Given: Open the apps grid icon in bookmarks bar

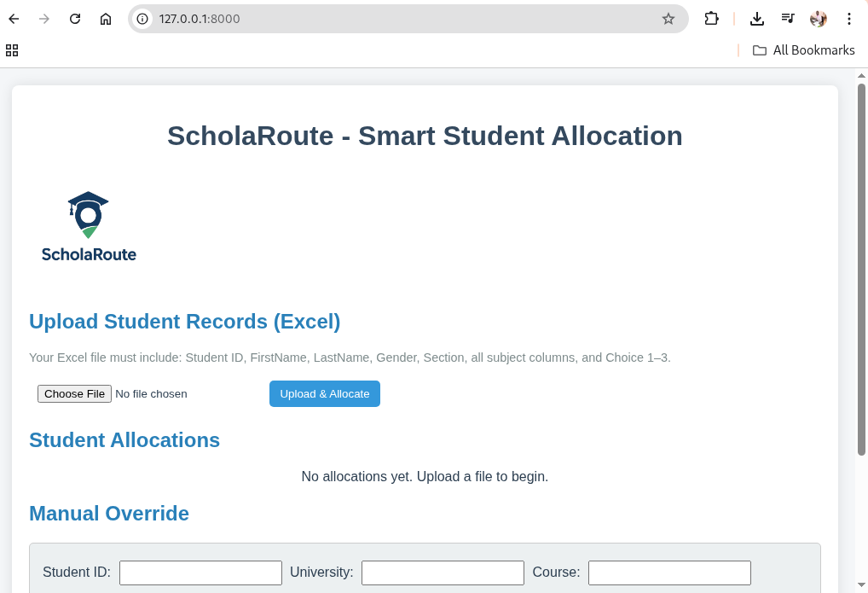Looking at the screenshot, I should [x=12, y=50].
